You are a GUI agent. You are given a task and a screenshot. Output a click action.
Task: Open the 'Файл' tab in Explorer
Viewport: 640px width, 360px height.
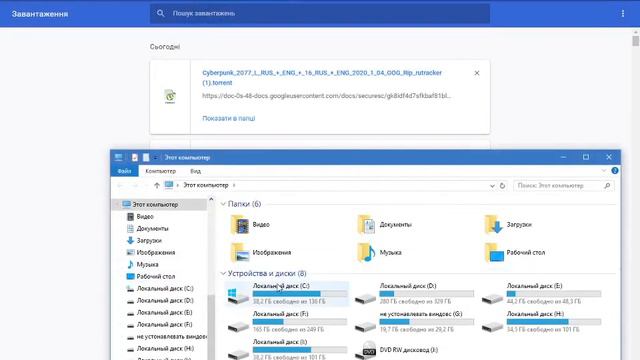tap(124, 171)
